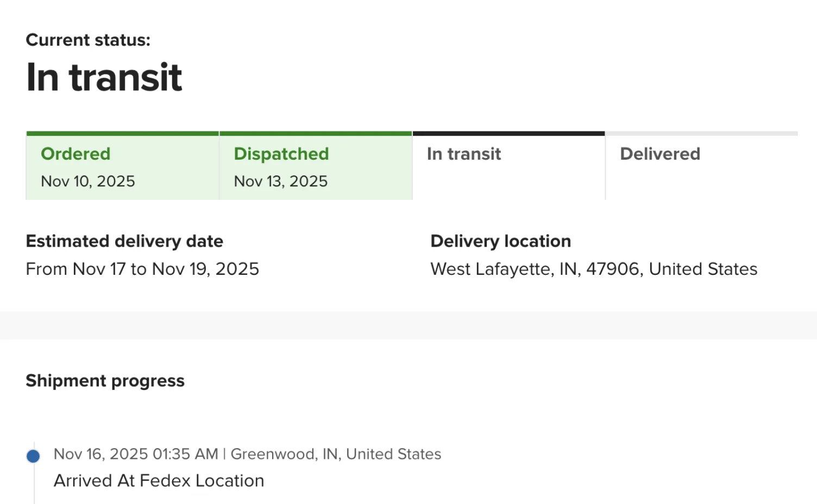Click the West Lafayette delivery address
Screen dimensions: 817x504
pyautogui.click(x=594, y=269)
